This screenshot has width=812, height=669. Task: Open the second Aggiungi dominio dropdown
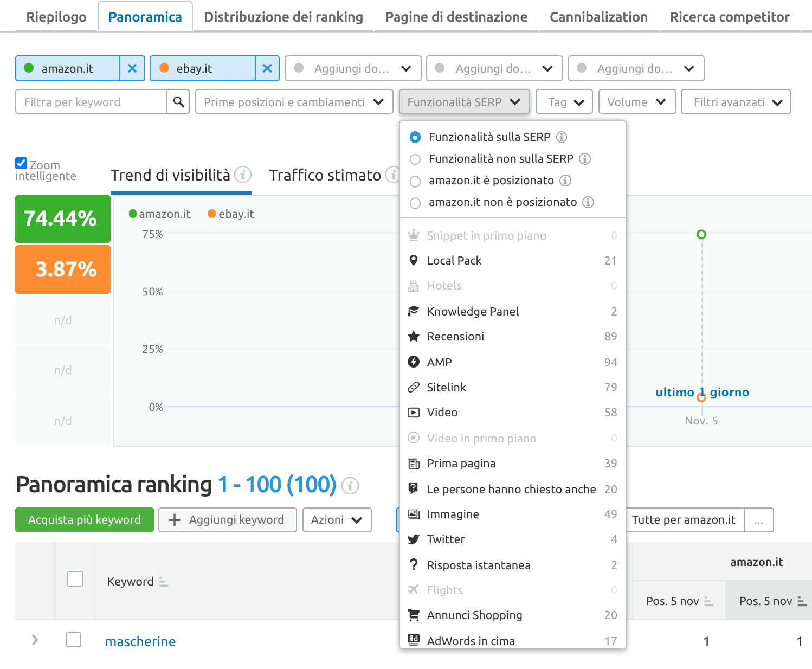[494, 68]
